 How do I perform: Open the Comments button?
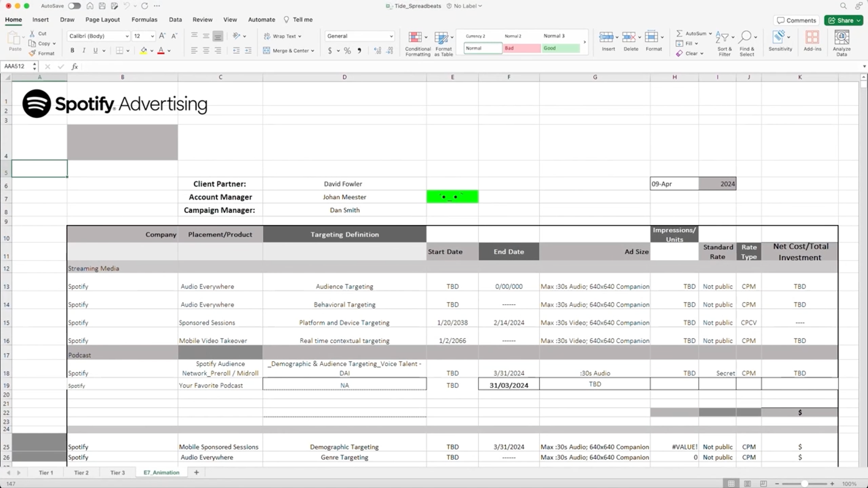(796, 20)
